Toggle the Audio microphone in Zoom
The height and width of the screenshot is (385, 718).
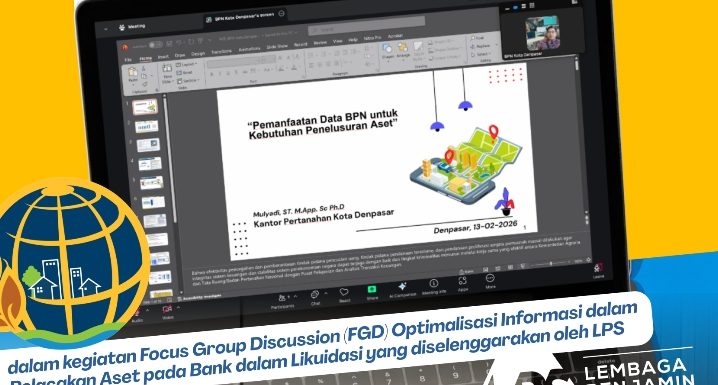click(x=136, y=316)
